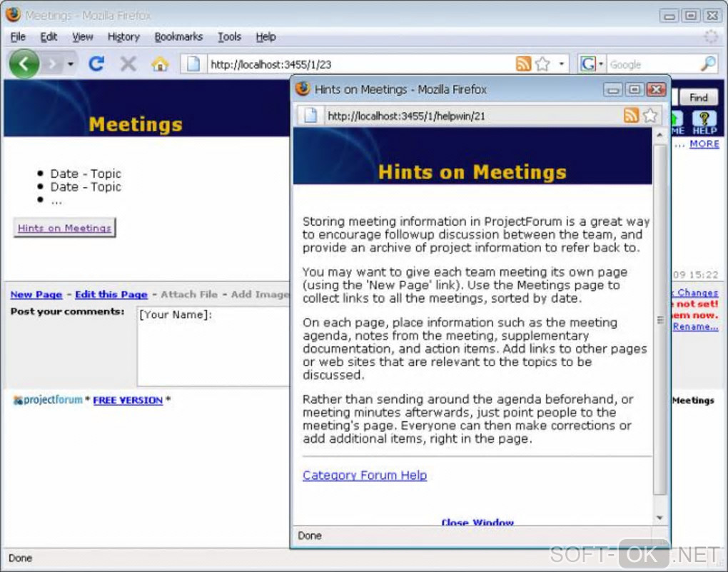This screenshot has height=572, width=728.
Task: Click the Rename... link
Action: point(695,326)
